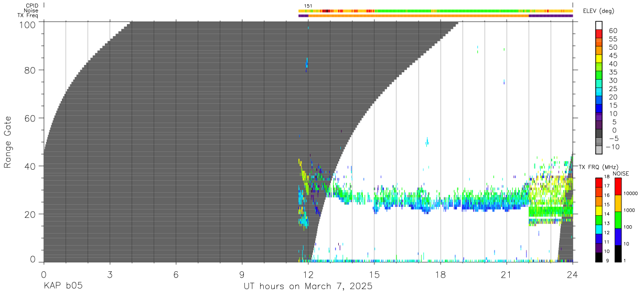Viewport: 644px width, 297px height.
Task: Click the purple TX Freq strip segment near 23 UT
Action: click(551, 16)
